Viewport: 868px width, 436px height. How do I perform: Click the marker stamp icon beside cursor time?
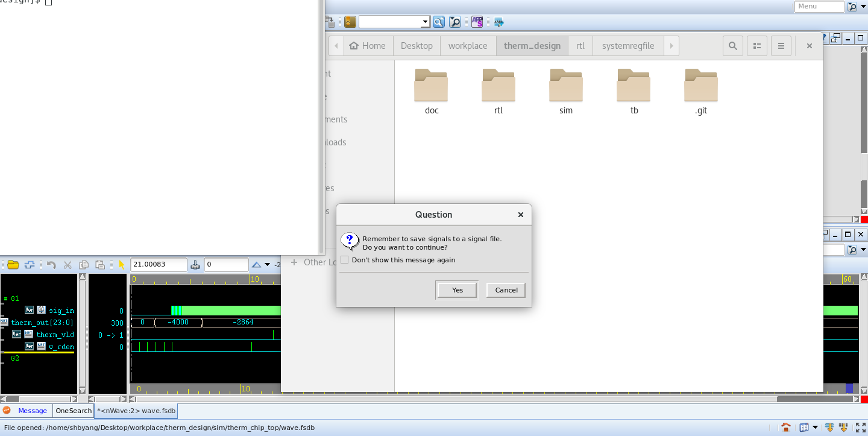(195, 265)
